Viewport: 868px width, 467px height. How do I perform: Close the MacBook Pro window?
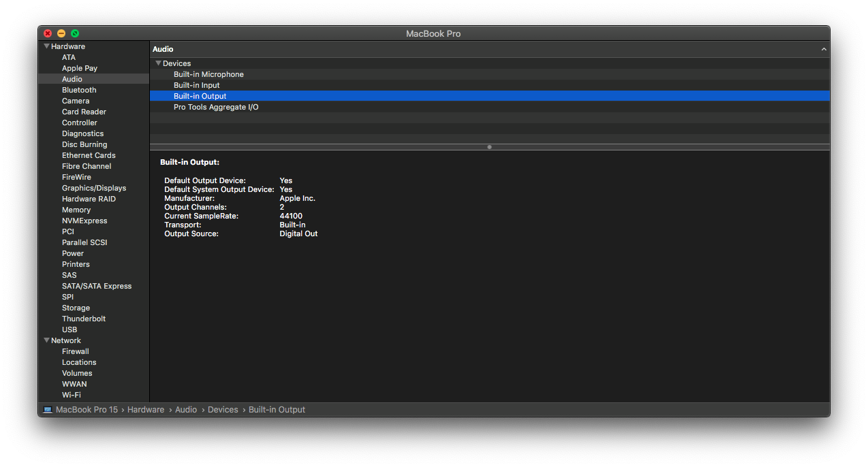click(x=48, y=33)
